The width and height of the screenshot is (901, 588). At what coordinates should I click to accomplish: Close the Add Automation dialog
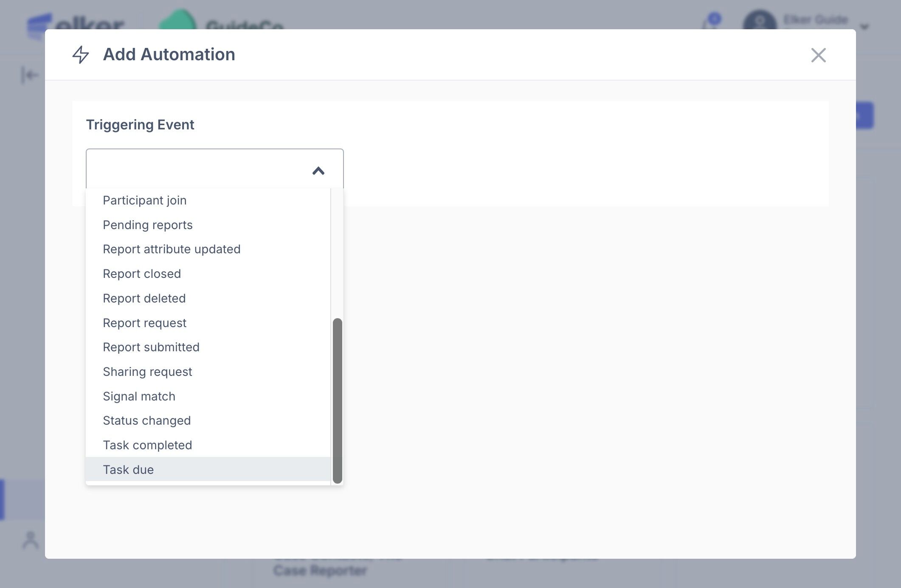coord(818,55)
